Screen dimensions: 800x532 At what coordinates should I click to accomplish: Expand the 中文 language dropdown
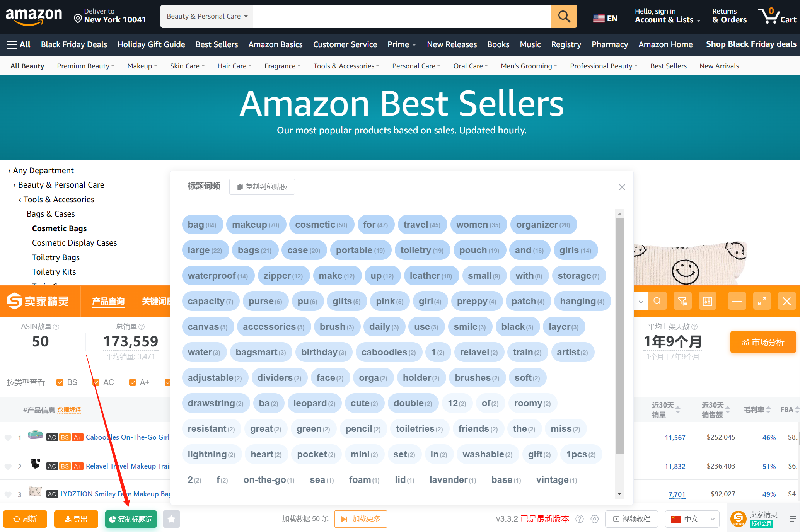692,519
